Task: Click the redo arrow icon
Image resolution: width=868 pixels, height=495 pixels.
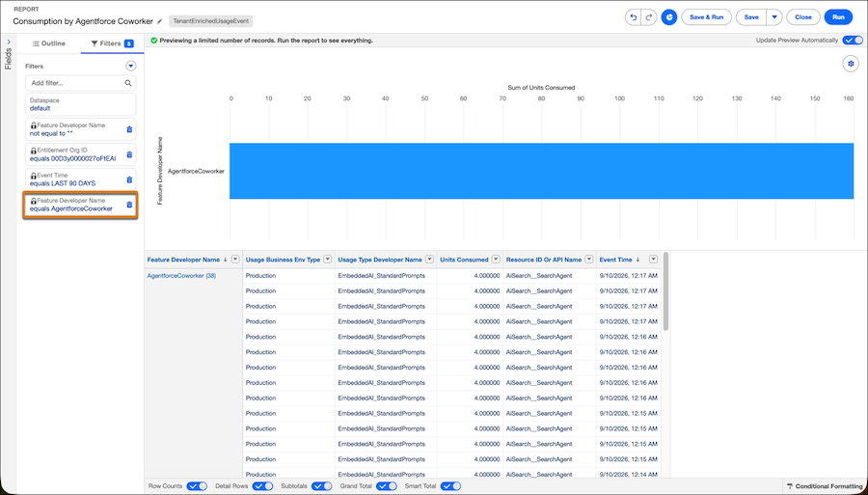Action: (649, 17)
